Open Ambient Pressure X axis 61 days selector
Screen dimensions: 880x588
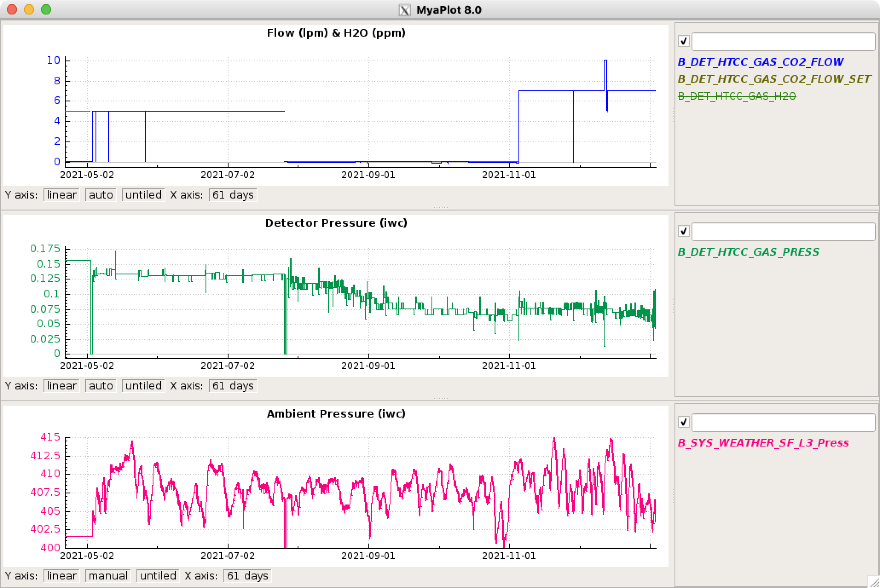pyautogui.click(x=248, y=576)
